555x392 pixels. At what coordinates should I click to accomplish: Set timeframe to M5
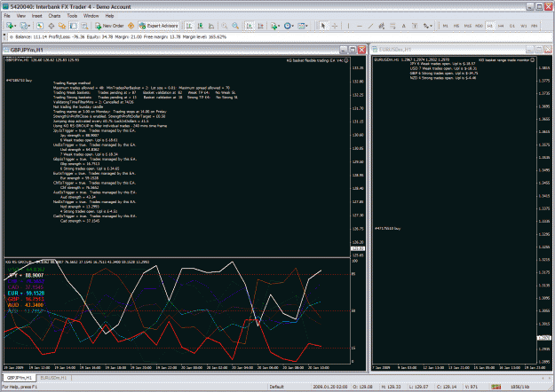[456, 26]
